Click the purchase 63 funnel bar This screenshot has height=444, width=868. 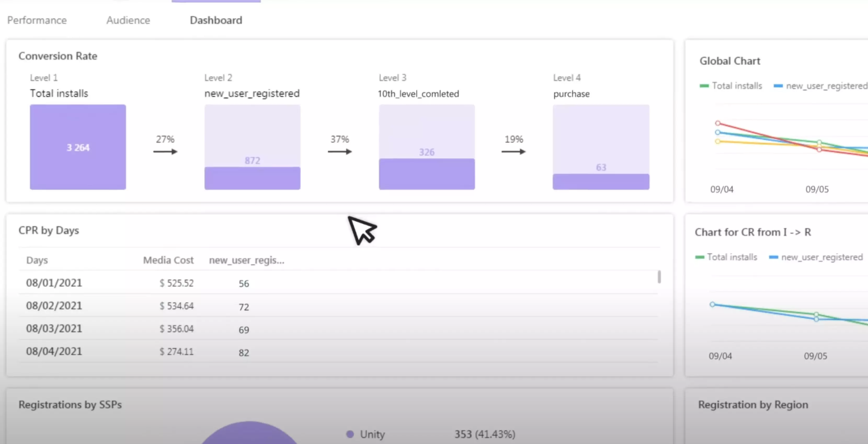[x=601, y=147]
